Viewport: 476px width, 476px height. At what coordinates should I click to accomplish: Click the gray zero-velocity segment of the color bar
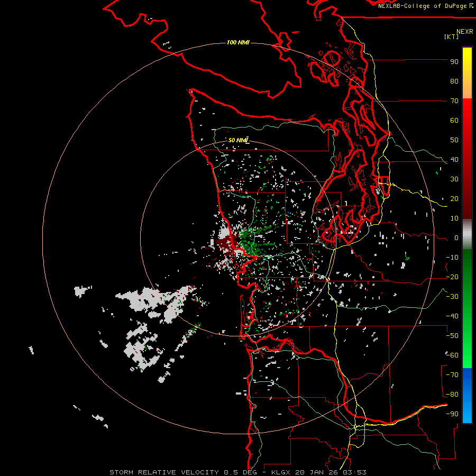point(467,234)
